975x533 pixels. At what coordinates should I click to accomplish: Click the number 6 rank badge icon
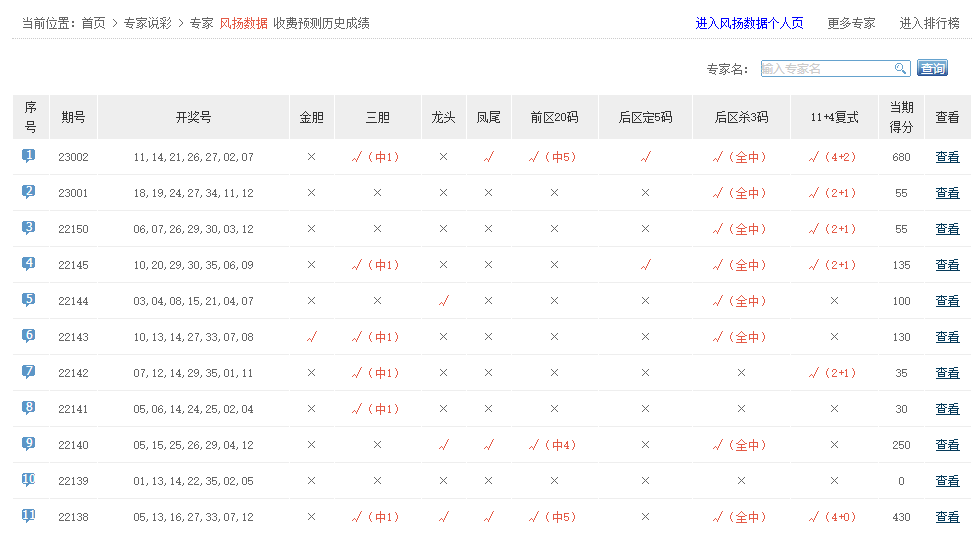[x=29, y=336]
